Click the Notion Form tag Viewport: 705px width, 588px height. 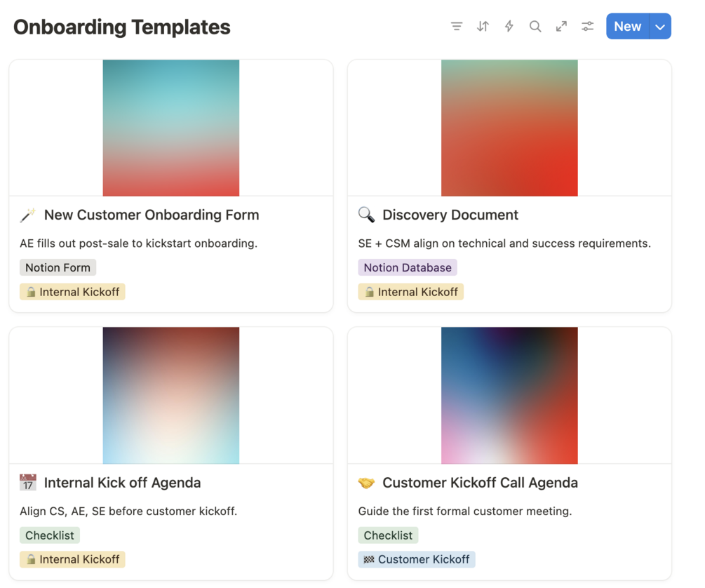(x=58, y=267)
